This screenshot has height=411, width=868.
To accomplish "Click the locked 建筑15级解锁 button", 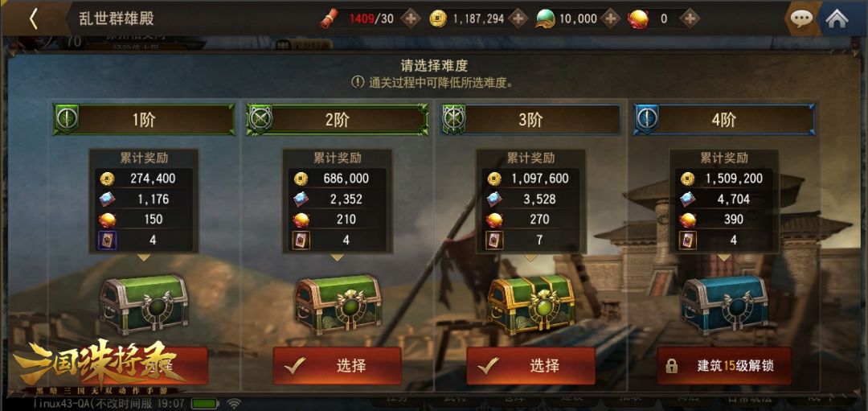I will [724, 366].
